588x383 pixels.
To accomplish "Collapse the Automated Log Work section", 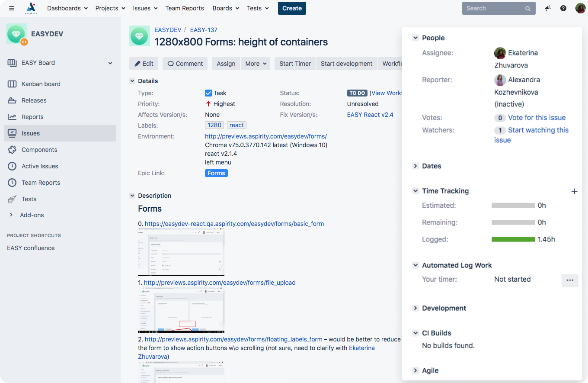I will (x=415, y=265).
